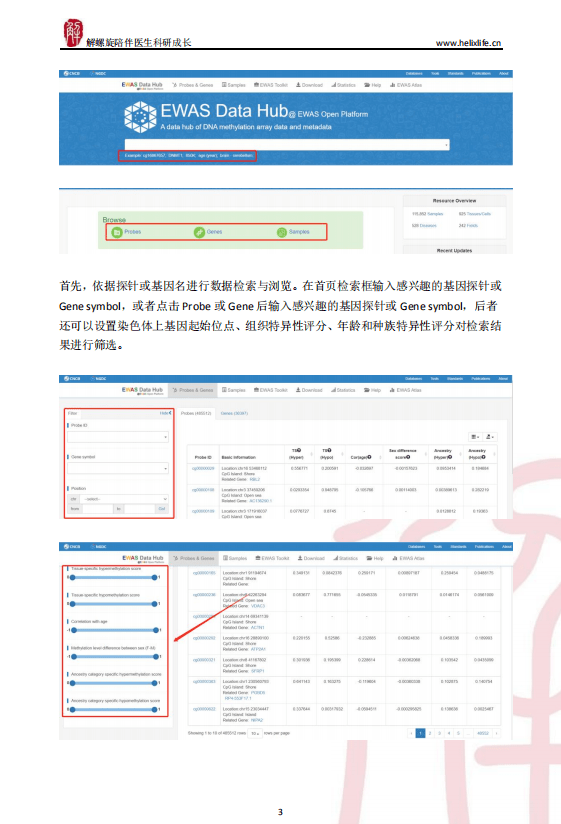Viewport: 561px width, 824px height.
Task: Click left handle of Correlation with age slider
Action: point(74,630)
